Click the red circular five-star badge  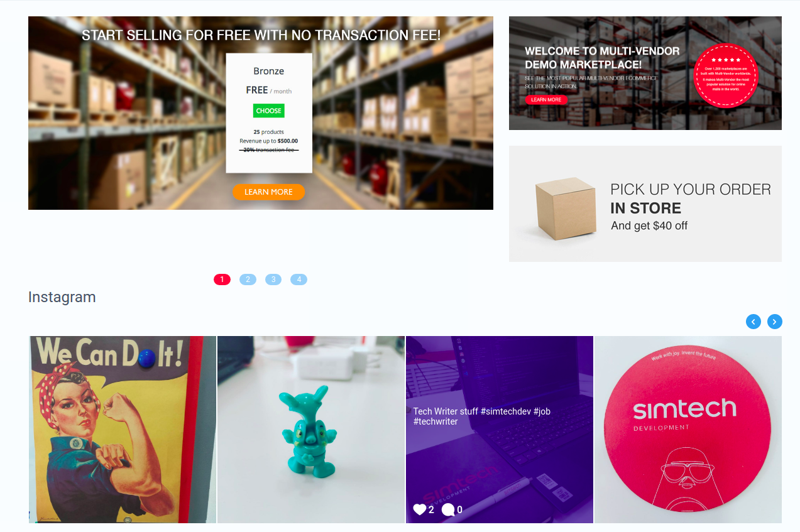pyautogui.click(x=726, y=75)
